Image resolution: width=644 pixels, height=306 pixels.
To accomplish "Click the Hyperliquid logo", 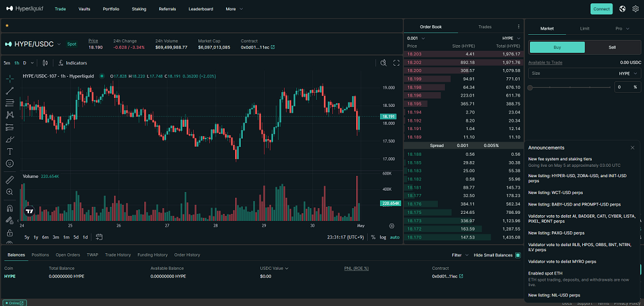I will pyautogui.click(x=24, y=8).
